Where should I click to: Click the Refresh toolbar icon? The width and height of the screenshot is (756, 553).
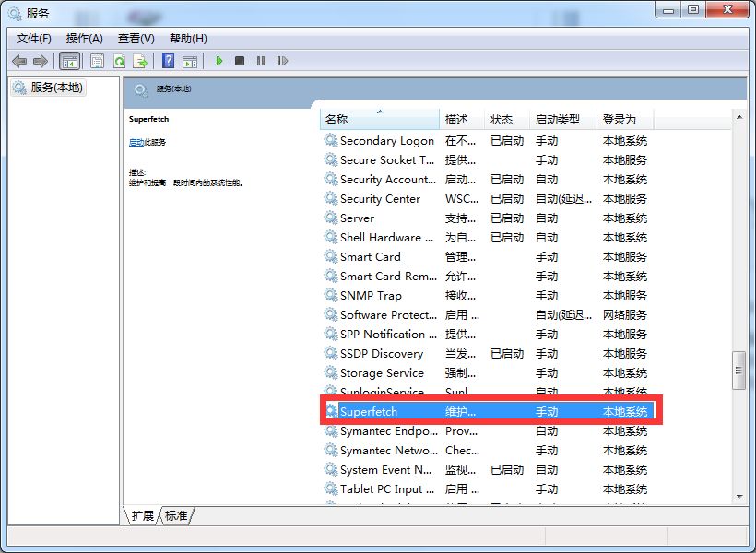point(119,61)
